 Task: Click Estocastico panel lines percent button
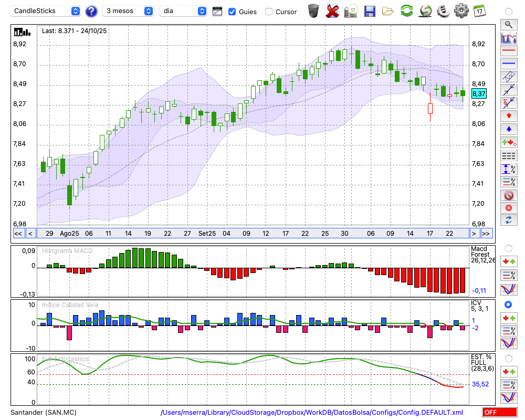509,385
